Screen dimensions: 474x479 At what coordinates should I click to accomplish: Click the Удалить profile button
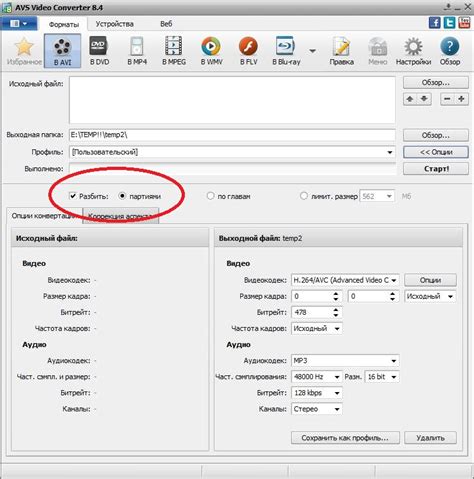[430, 438]
